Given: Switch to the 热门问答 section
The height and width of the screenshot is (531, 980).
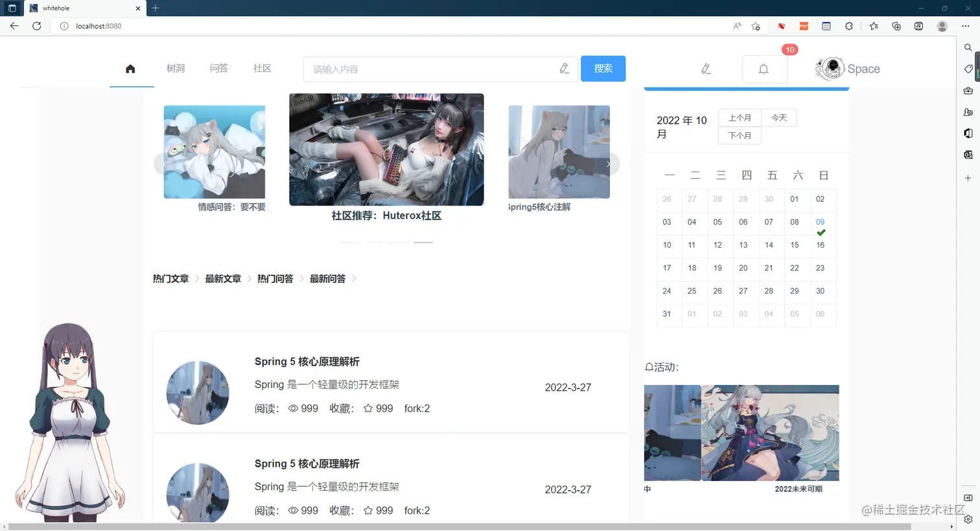Looking at the screenshot, I should click(x=274, y=278).
